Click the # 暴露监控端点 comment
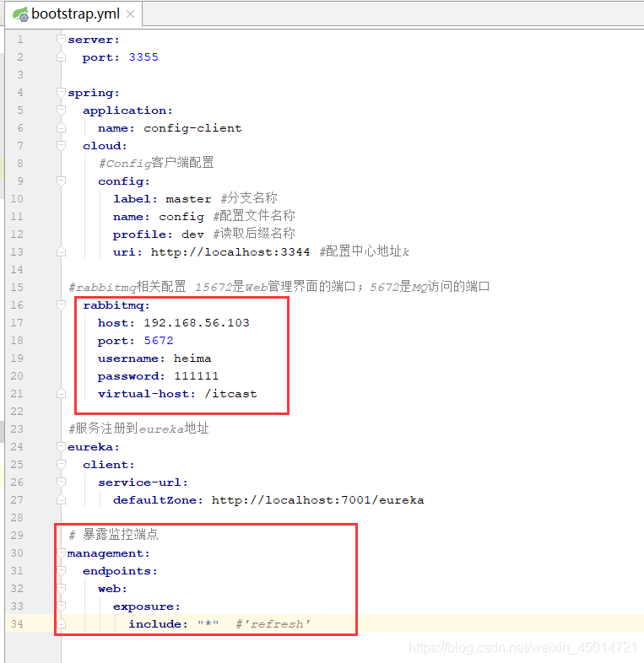This screenshot has width=644, height=663. pos(113,535)
